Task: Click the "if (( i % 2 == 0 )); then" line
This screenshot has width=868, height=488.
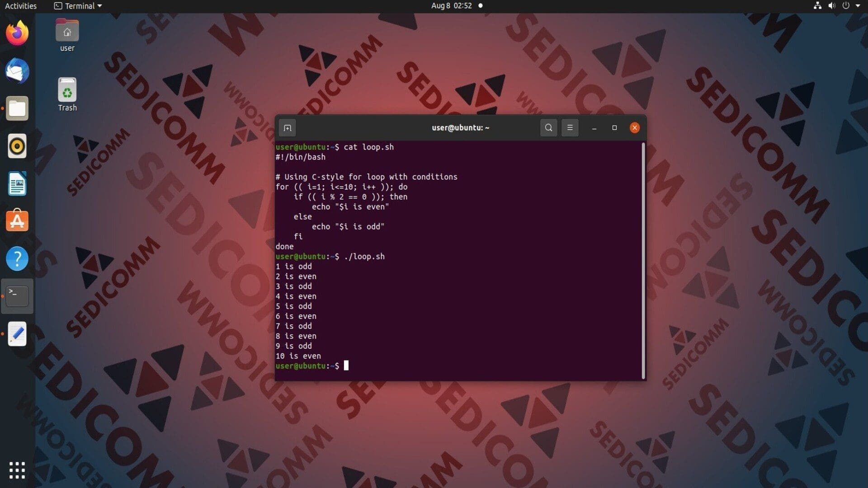Action: click(350, 197)
